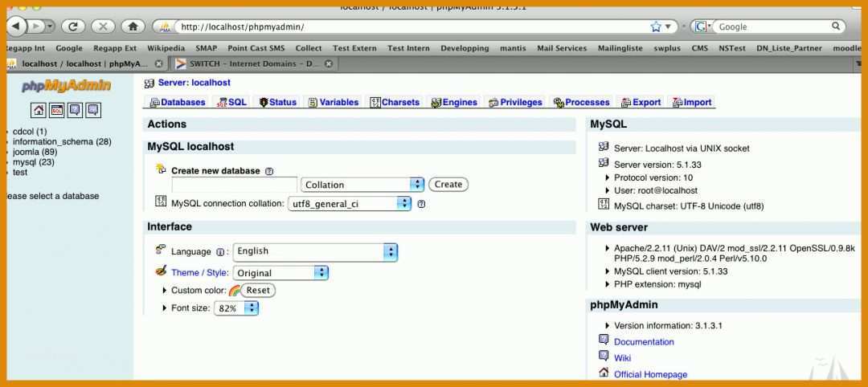Image resolution: width=868 pixels, height=387 pixels.
Task: Open the Import tab
Action: pos(692,102)
